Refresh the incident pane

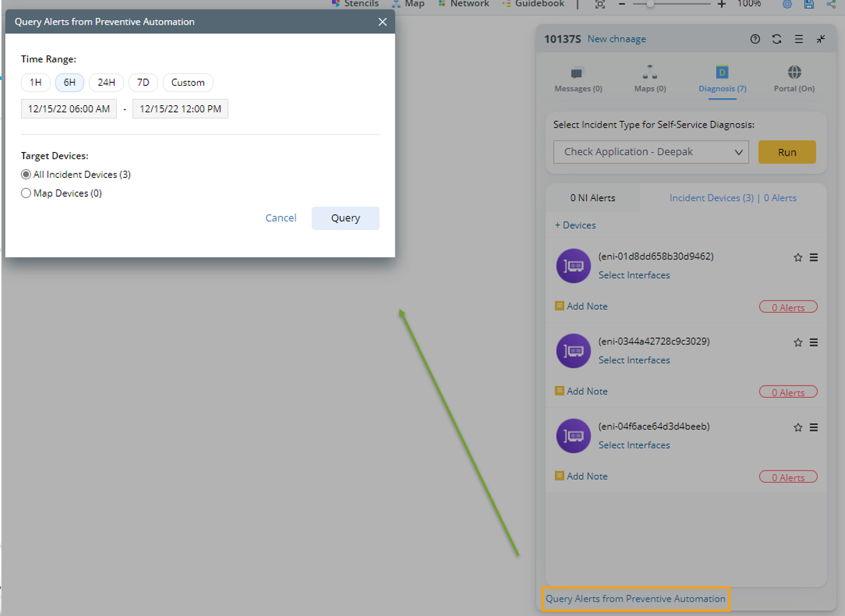coord(777,39)
